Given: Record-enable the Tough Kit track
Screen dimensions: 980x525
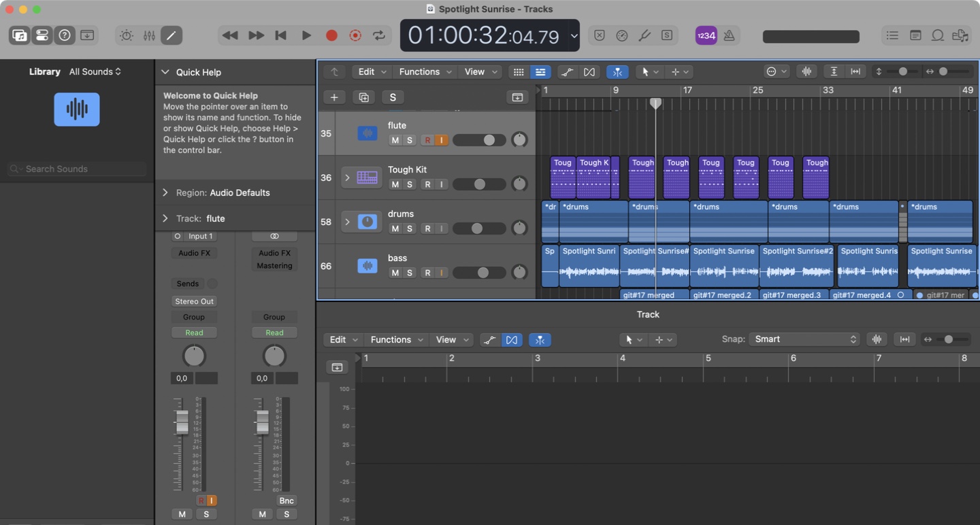Looking at the screenshot, I should click(427, 184).
